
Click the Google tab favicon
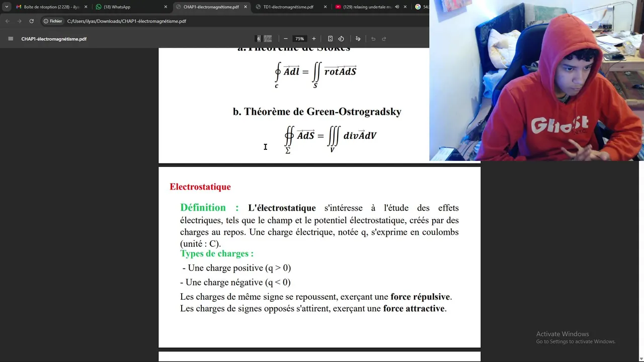[x=418, y=7]
